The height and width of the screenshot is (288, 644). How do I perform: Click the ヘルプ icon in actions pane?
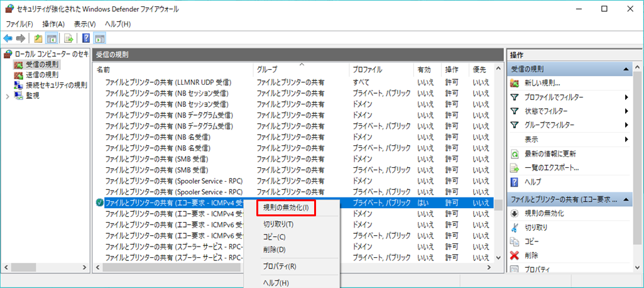tap(515, 182)
